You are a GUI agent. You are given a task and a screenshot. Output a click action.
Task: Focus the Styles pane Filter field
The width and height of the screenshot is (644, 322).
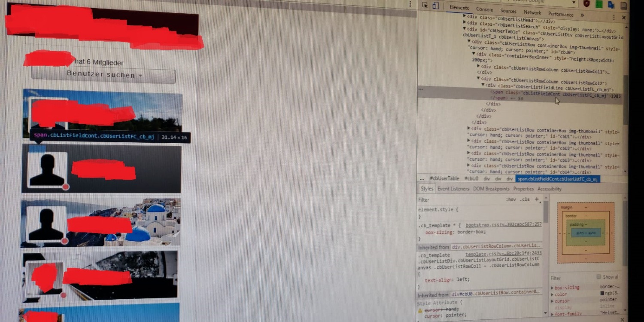tap(459, 199)
